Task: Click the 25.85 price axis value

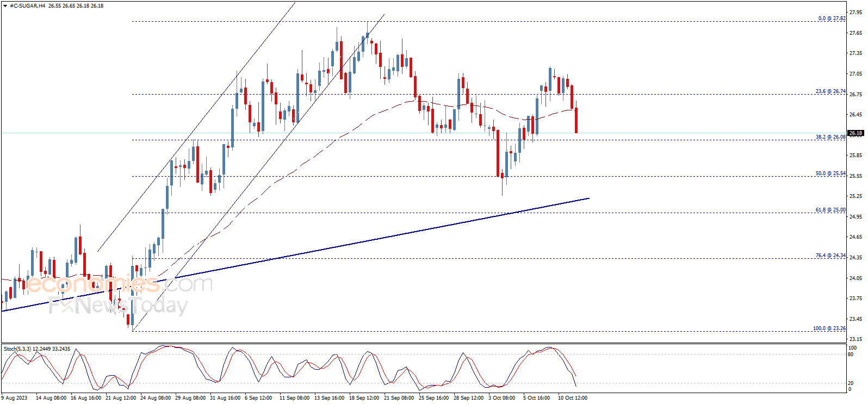Action: (x=855, y=156)
